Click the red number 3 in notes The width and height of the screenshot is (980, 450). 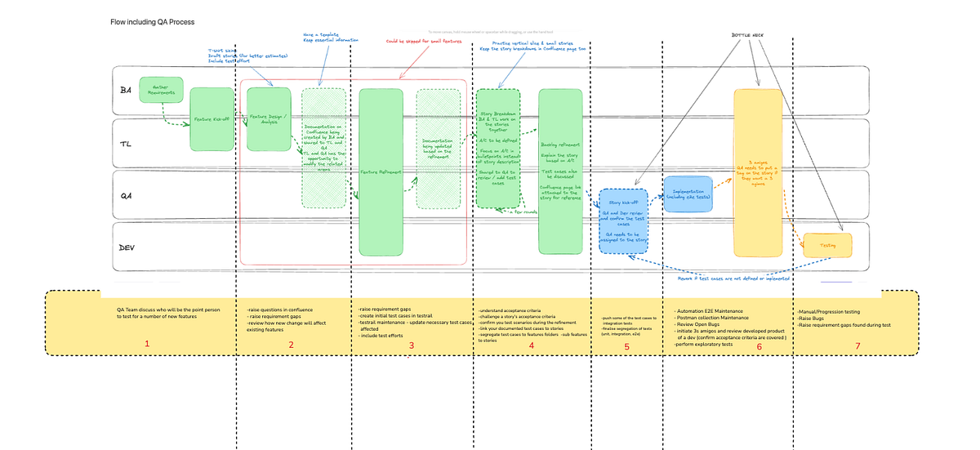[x=411, y=345]
